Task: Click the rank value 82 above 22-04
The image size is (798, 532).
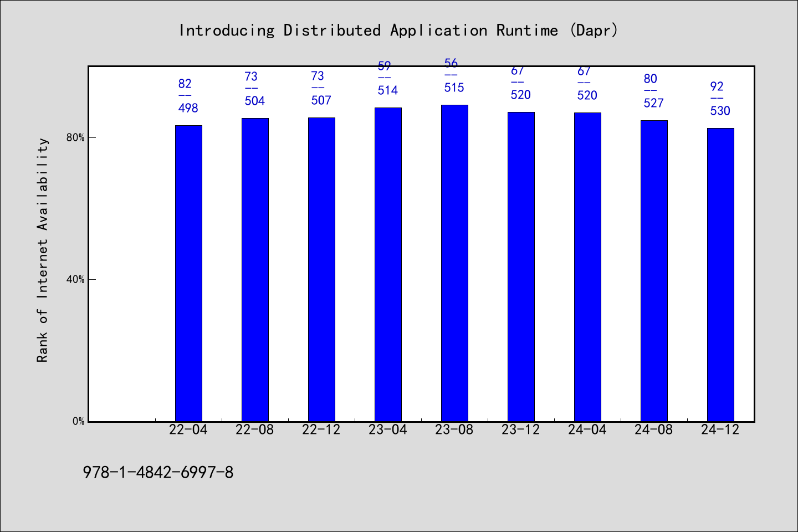Action: (x=185, y=84)
